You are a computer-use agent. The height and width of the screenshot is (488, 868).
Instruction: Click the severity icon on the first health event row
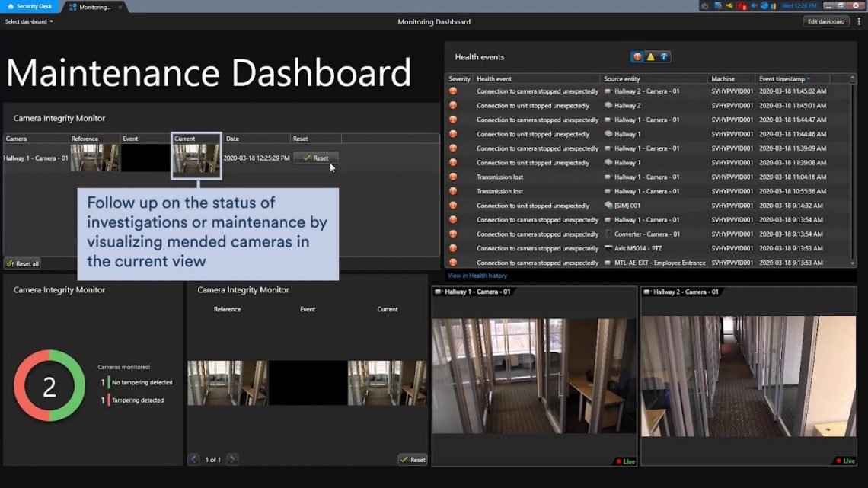(454, 91)
